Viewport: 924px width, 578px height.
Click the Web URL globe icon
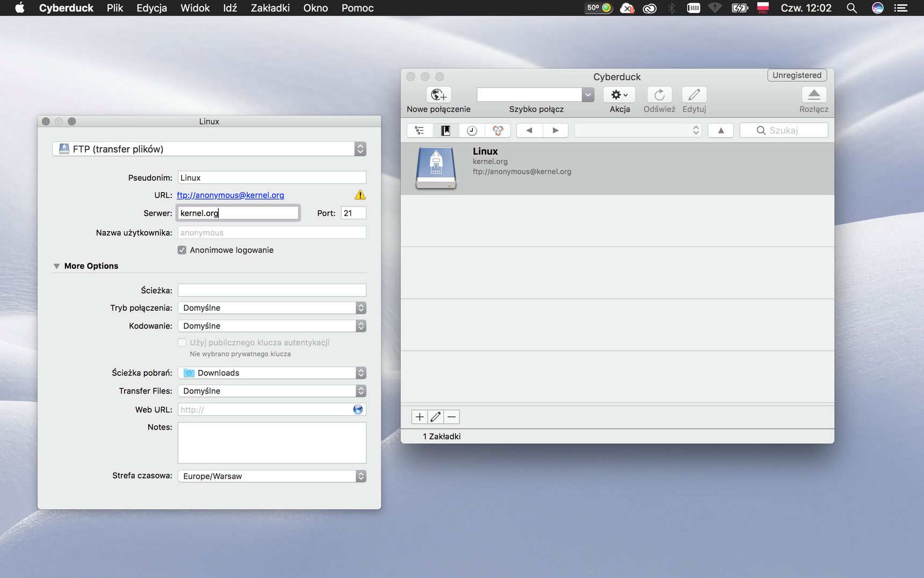pos(358,409)
